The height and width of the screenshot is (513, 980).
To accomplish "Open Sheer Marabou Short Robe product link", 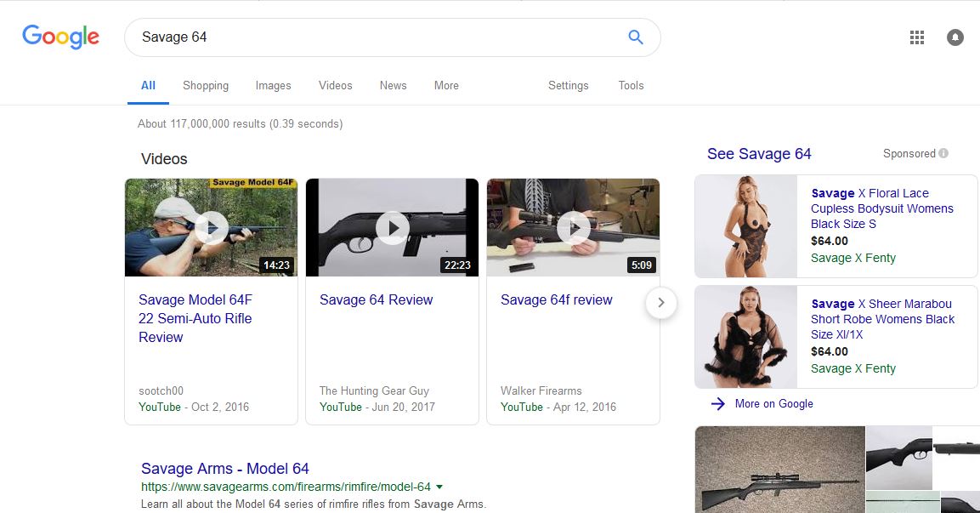I will coord(882,319).
